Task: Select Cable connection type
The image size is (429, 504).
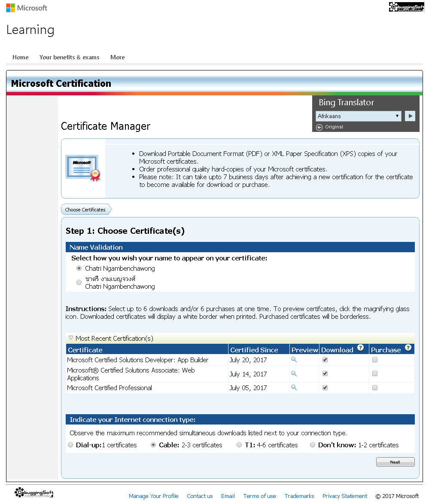Action: (x=153, y=445)
